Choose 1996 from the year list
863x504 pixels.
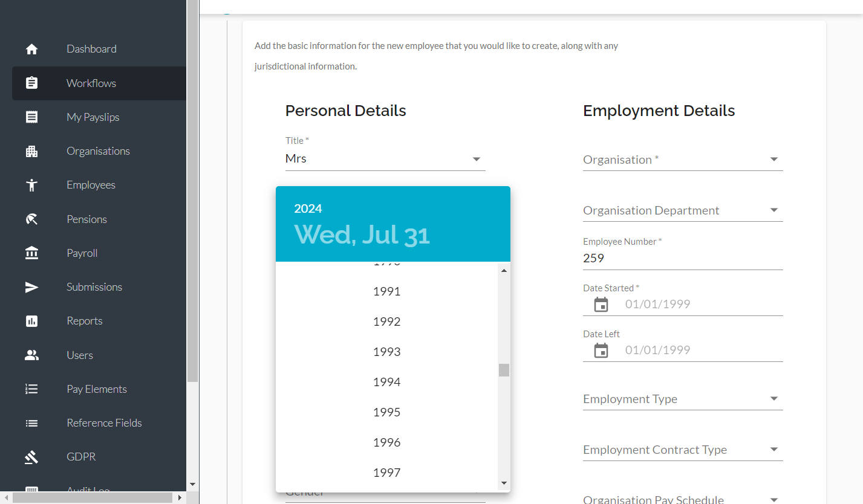click(387, 442)
